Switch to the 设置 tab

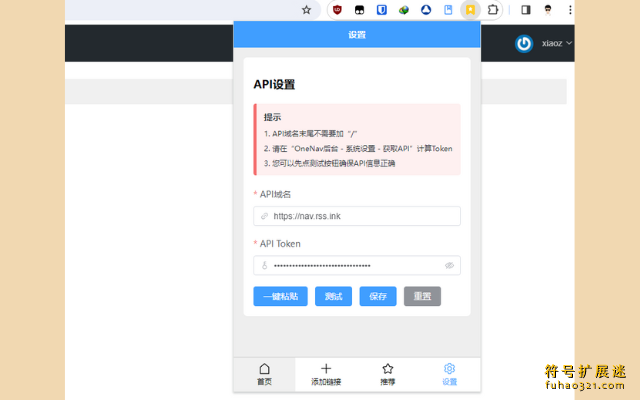point(449,375)
